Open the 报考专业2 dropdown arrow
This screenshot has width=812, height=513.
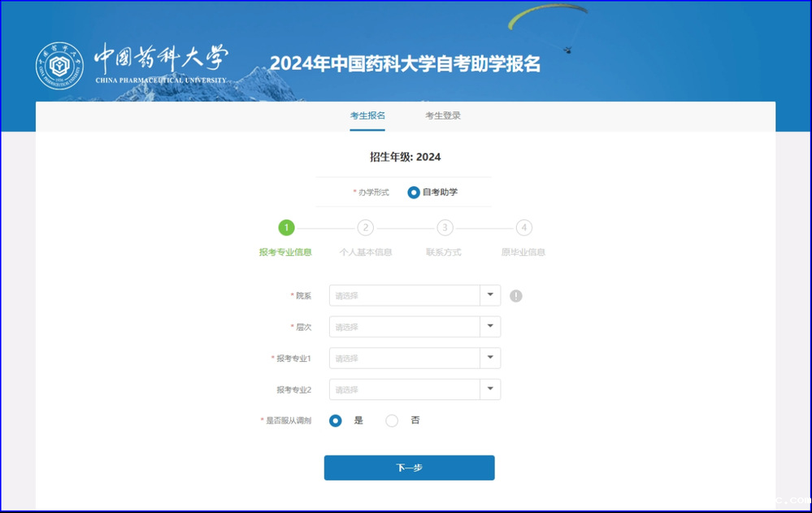pyautogui.click(x=490, y=389)
